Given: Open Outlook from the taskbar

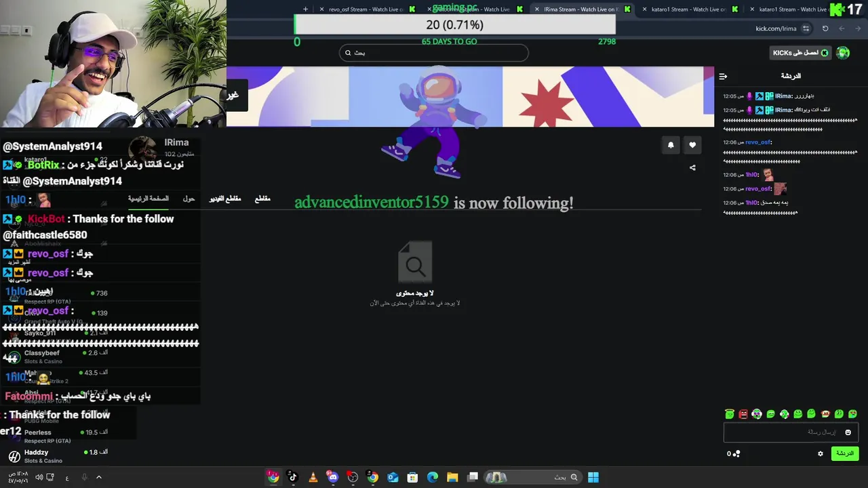Looking at the screenshot, I should [393, 477].
